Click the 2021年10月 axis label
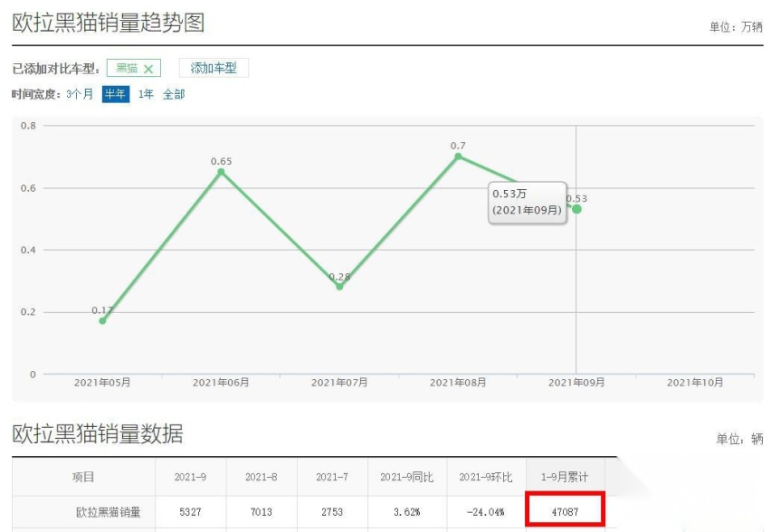771x532 pixels. [x=695, y=383]
